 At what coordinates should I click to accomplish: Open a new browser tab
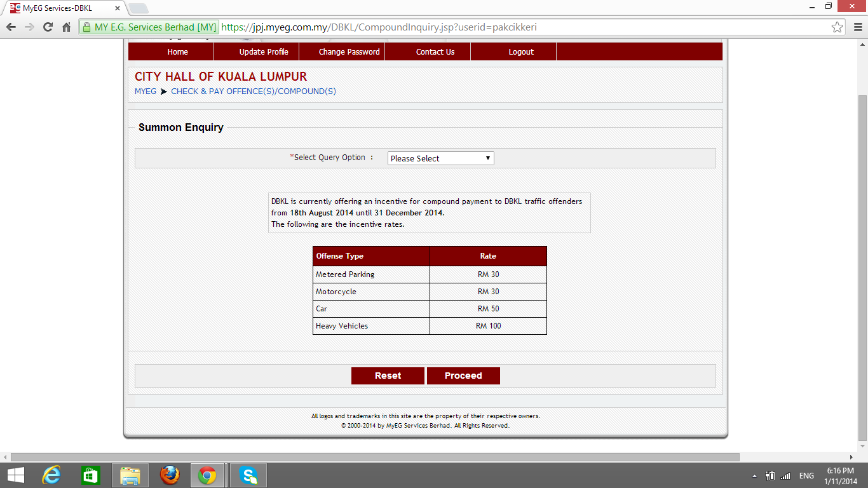tap(138, 8)
